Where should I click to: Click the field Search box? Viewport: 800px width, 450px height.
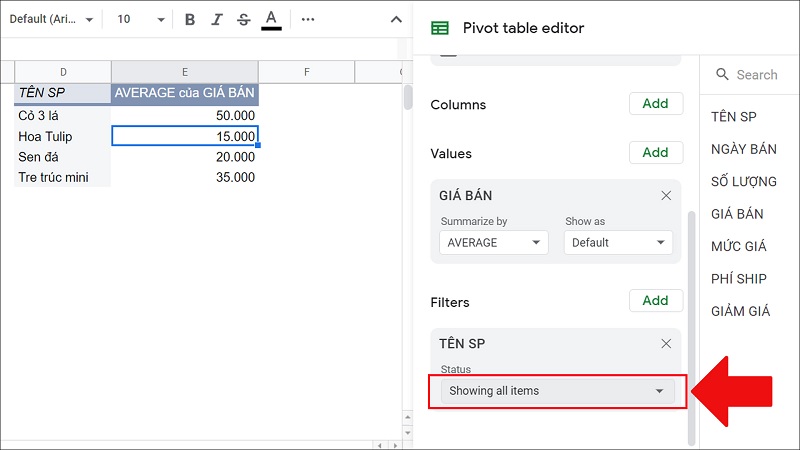point(757,75)
